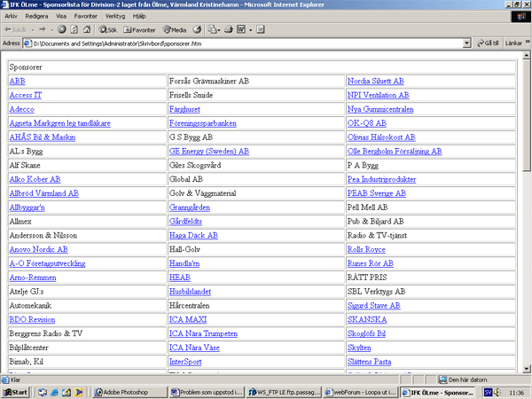This screenshot has width=532, height=399.
Task: Click the Sponsorer table header text
Action: pyautogui.click(x=26, y=67)
